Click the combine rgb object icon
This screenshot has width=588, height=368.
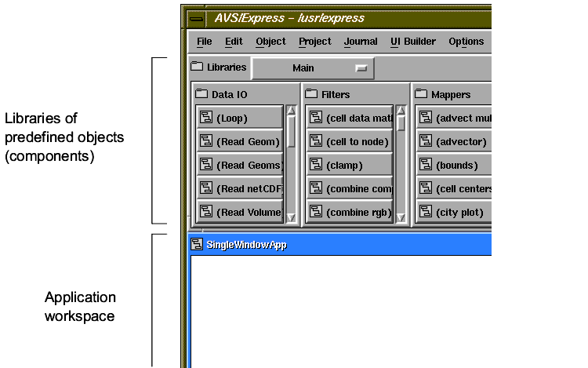click(316, 212)
